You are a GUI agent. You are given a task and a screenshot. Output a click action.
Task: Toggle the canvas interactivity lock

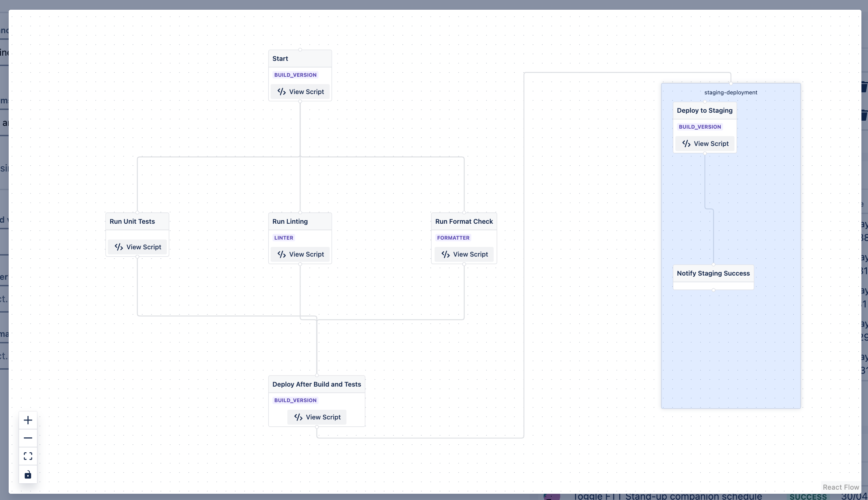click(28, 474)
